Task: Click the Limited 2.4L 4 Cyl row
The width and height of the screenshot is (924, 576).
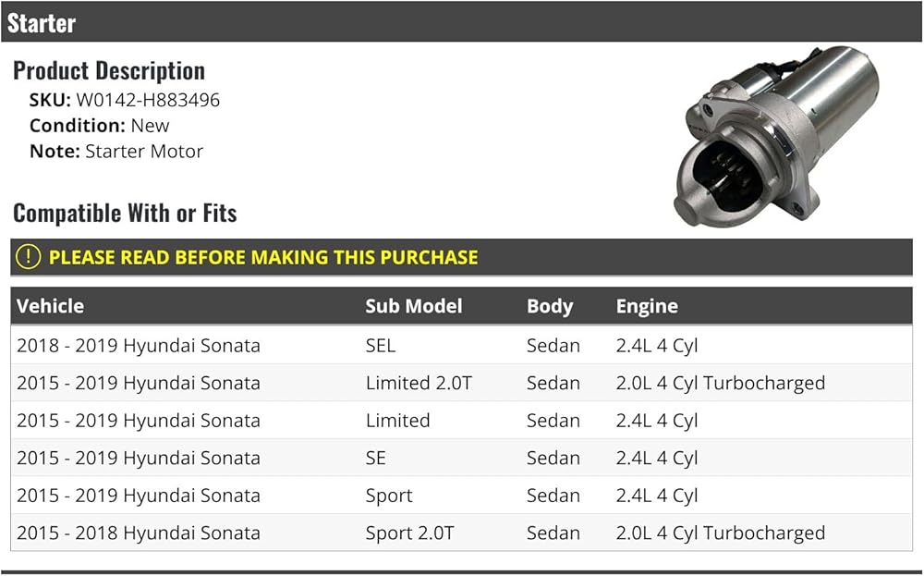Action: pyautogui.click(x=461, y=421)
